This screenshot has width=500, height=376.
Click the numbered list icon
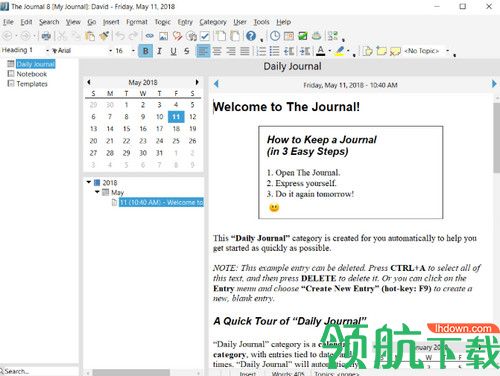261,51
